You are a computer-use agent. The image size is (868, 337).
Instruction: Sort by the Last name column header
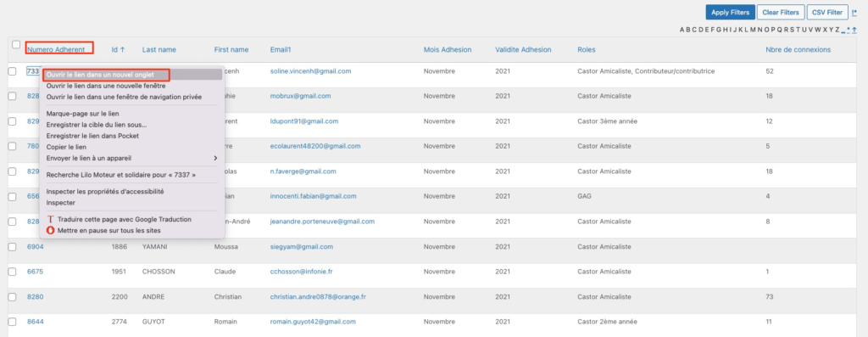pyautogui.click(x=159, y=50)
